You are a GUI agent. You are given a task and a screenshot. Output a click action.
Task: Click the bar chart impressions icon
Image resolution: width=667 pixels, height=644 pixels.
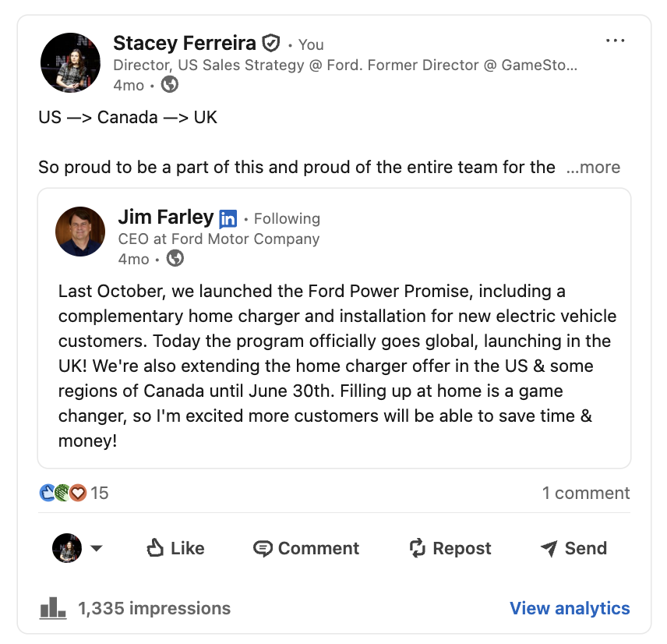pos(53,608)
